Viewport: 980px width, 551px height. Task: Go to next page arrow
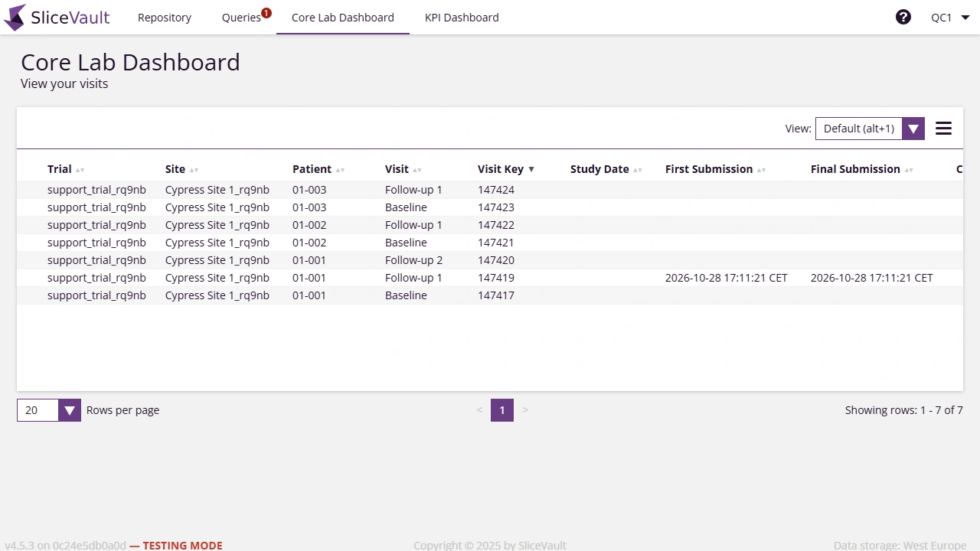coord(525,410)
